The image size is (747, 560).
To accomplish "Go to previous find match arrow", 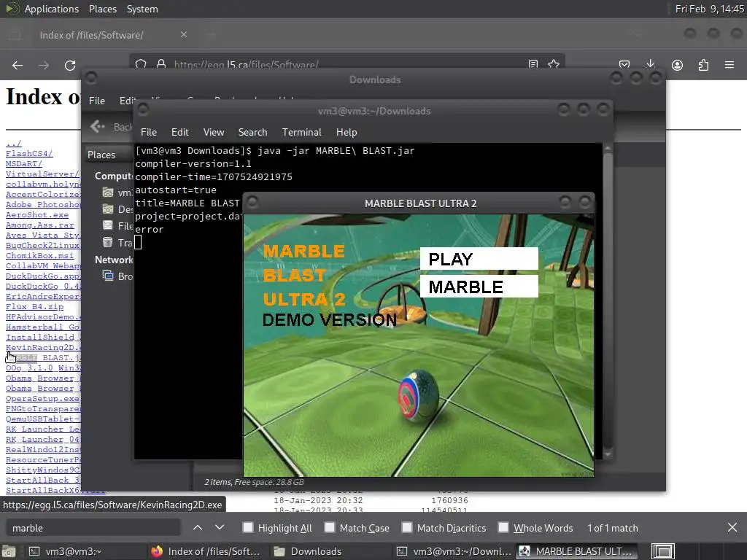I will click(198, 528).
